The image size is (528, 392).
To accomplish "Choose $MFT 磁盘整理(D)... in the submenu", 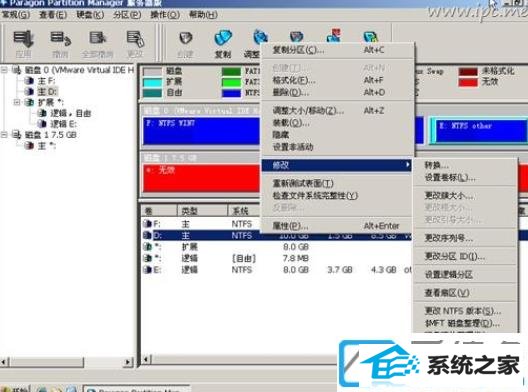I will tap(465, 323).
